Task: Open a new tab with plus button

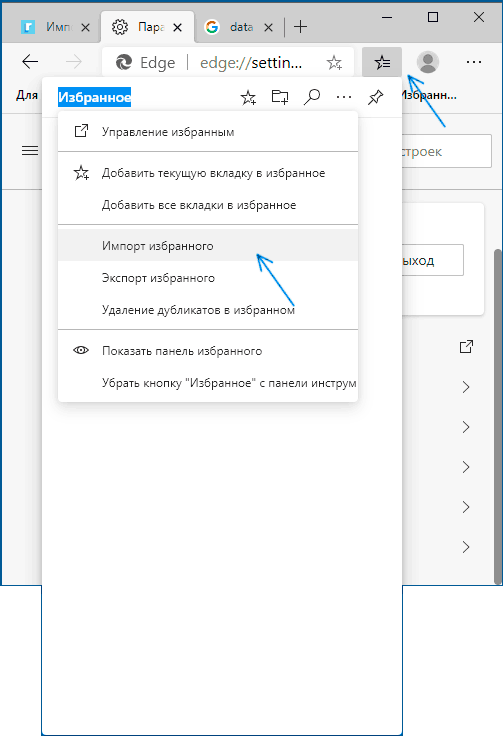Action: tap(300, 27)
